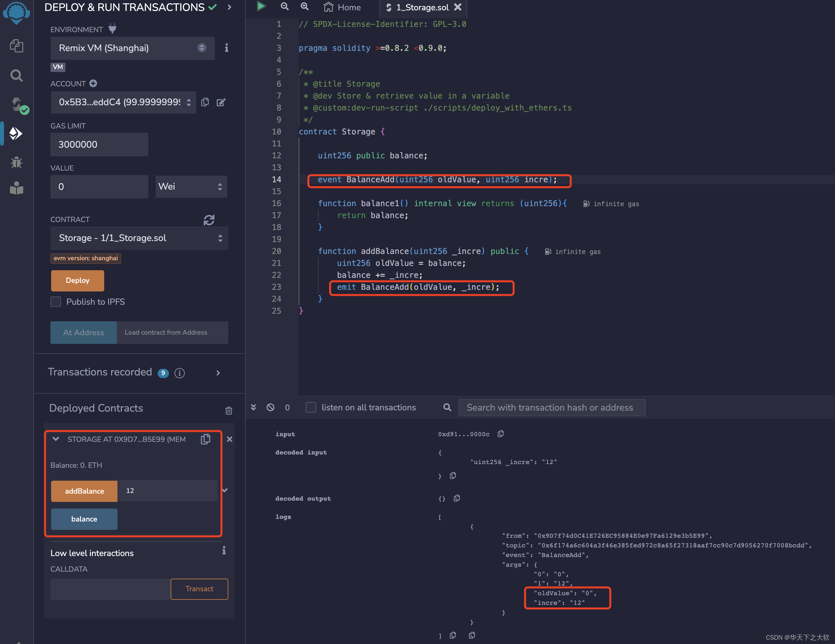Image resolution: width=835 pixels, height=644 pixels.
Task: Open the File Explorer sidebar icon
Action: tap(17, 46)
